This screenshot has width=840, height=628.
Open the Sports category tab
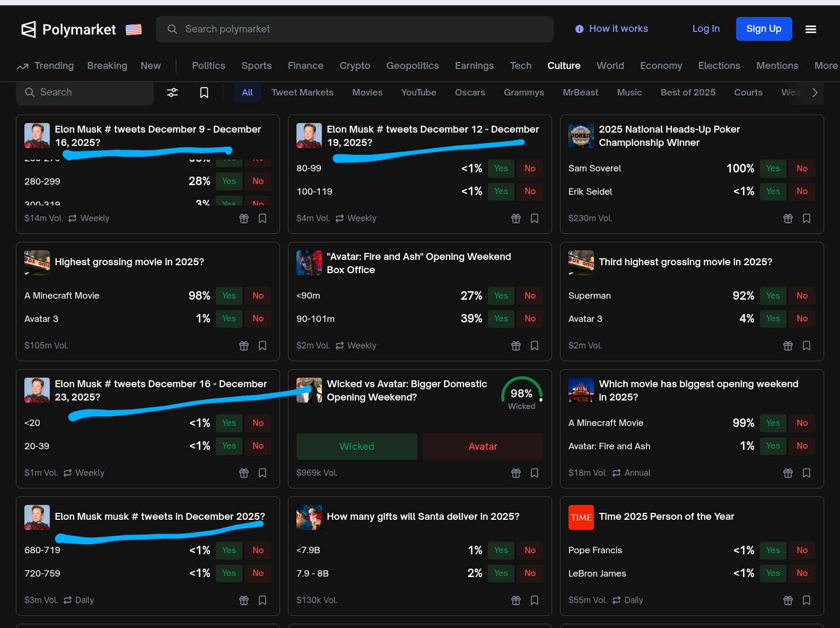click(x=256, y=66)
